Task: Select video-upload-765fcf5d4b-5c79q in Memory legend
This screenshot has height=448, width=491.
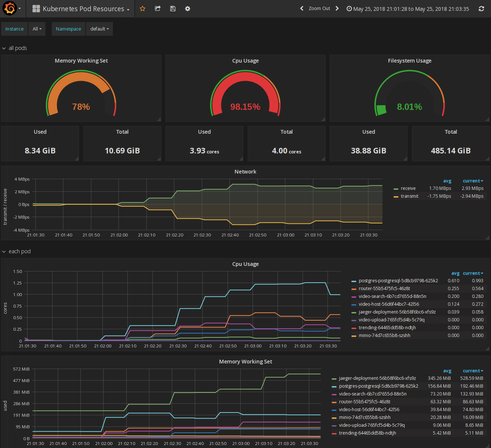Action: coord(372,425)
